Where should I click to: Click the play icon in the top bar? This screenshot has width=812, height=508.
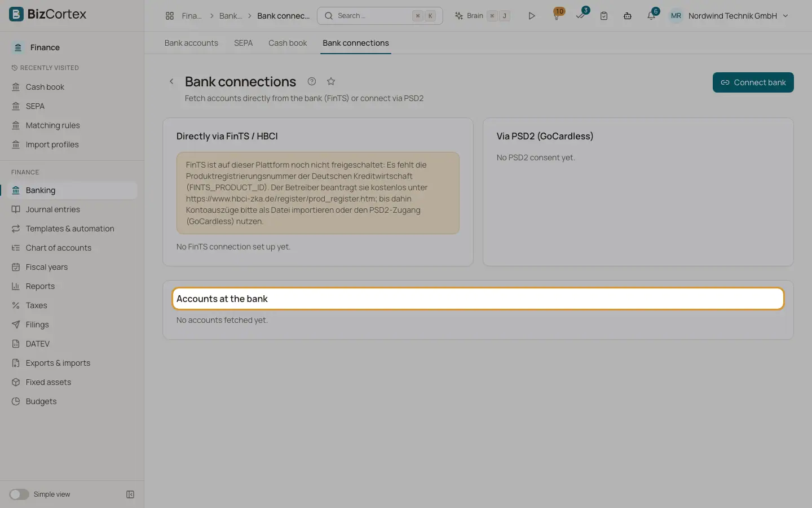531,16
